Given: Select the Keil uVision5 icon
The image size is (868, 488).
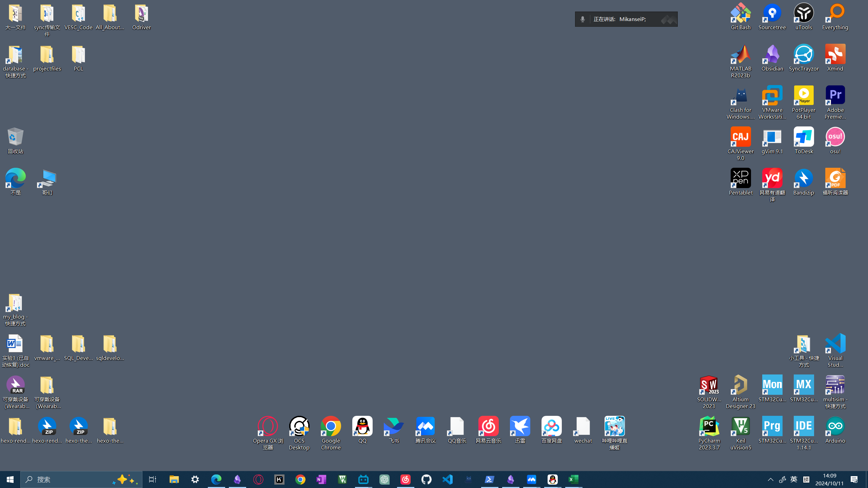Looking at the screenshot, I should 741,433.
